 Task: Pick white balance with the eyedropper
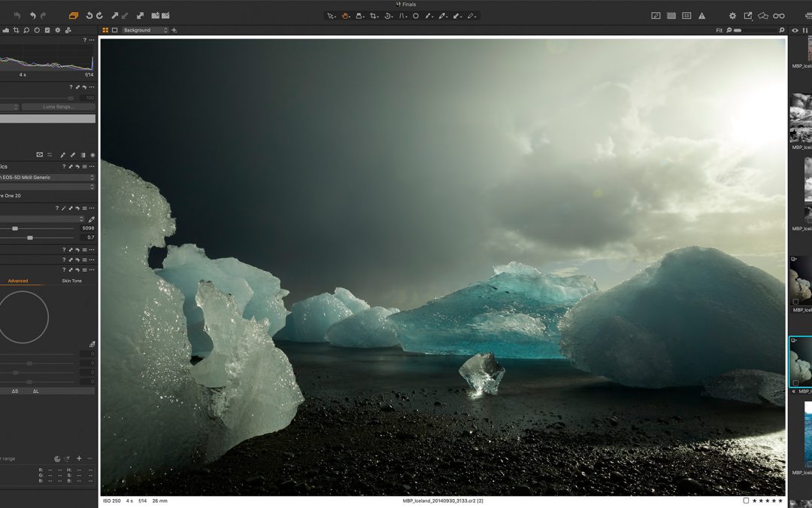click(x=92, y=219)
